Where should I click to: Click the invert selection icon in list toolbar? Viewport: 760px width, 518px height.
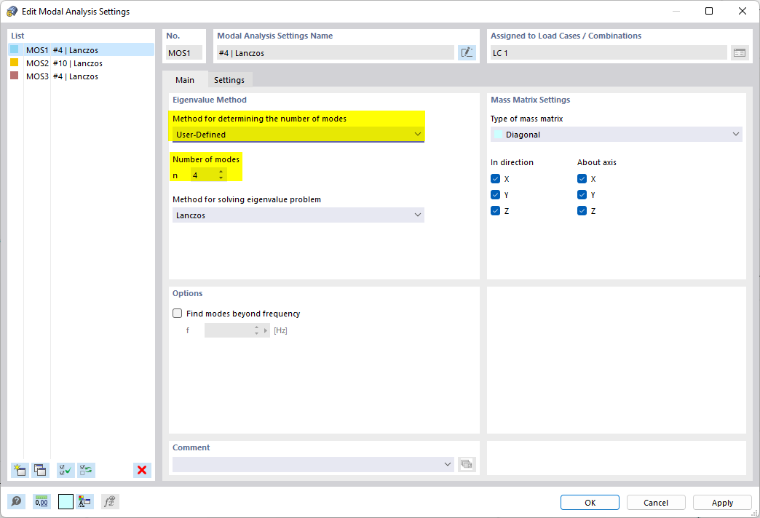tap(86, 470)
